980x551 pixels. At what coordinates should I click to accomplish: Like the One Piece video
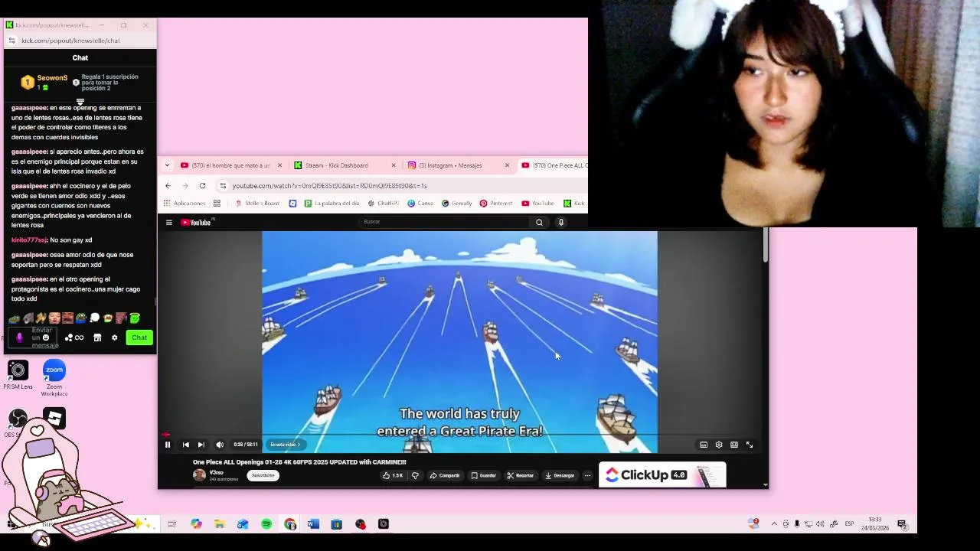click(393, 475)
